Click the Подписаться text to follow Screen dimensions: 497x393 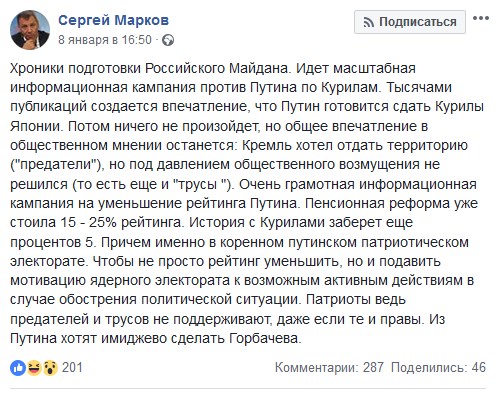418,22
